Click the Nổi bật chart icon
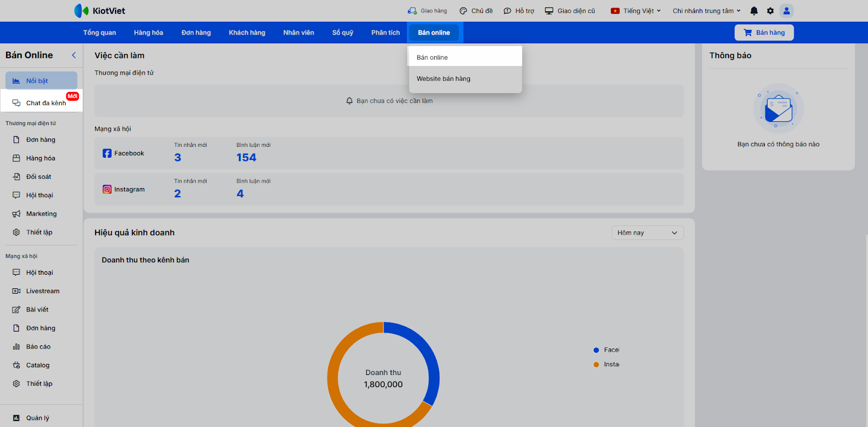The width and height of the screenshot is (868, 427). point(16,81)
